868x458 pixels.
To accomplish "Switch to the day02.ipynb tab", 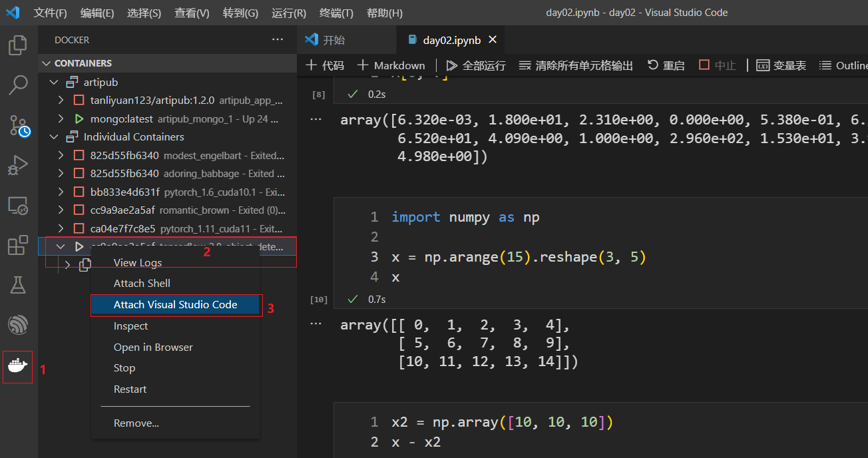I will coord(451,40).
